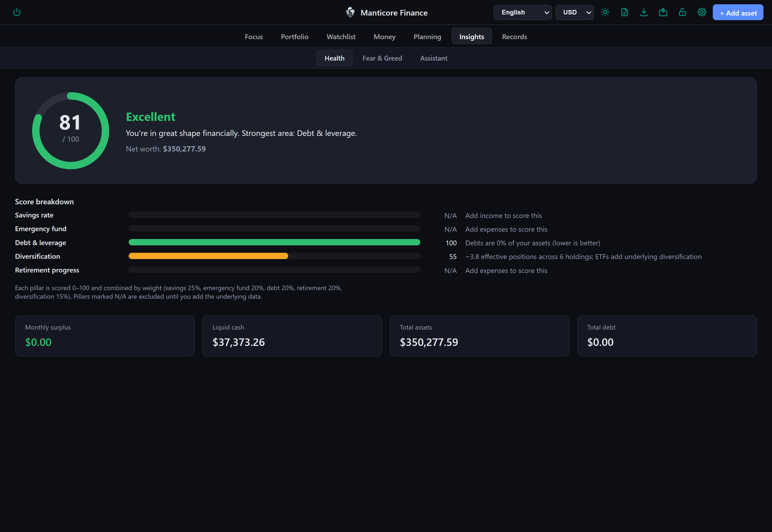Click the padlock lock icon
Screen dimensions: 772x532
(x=682, y=12)
